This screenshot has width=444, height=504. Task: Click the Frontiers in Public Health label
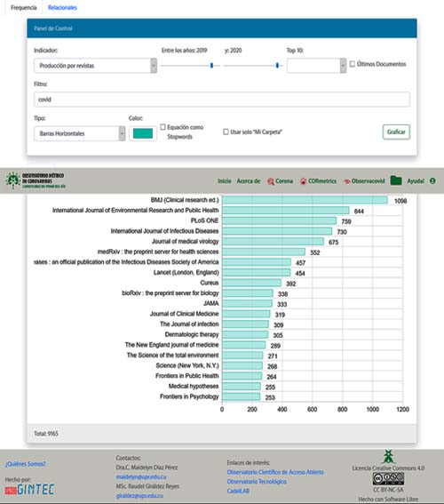187,376
